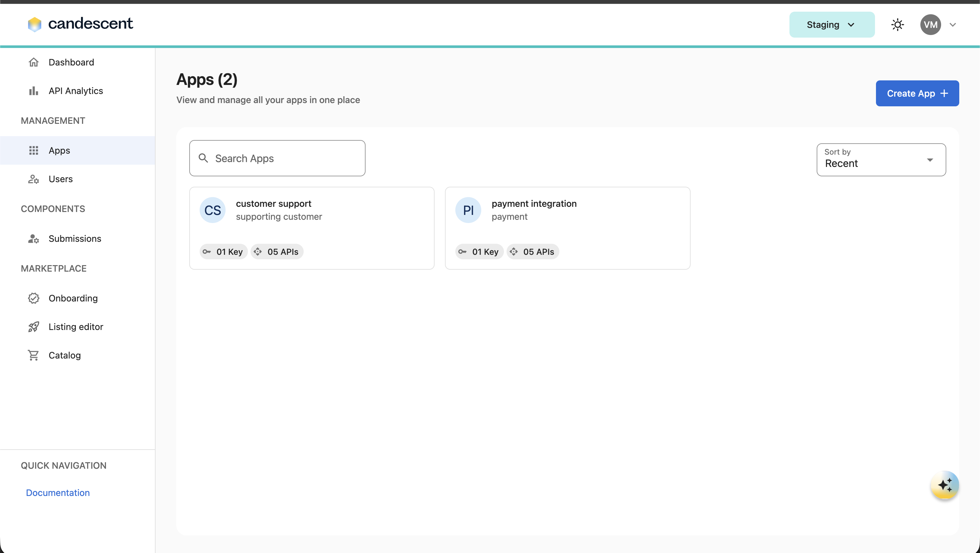
Task: Click the Users people icon
Action: click(33, 179)
